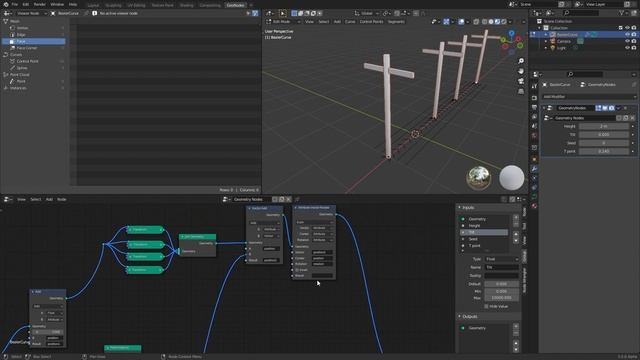Open the Window menu

pyautogui.click(x=57, y=4)
